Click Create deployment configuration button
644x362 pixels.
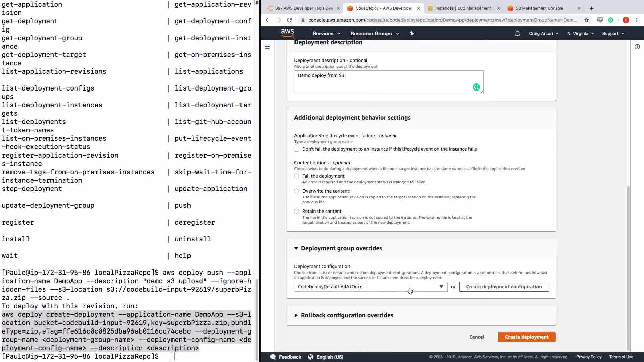tap(504, 287)
